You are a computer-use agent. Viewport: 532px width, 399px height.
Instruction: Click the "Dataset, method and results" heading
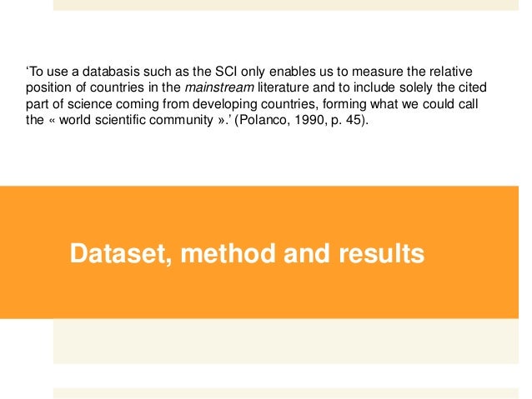coord(247,253)
